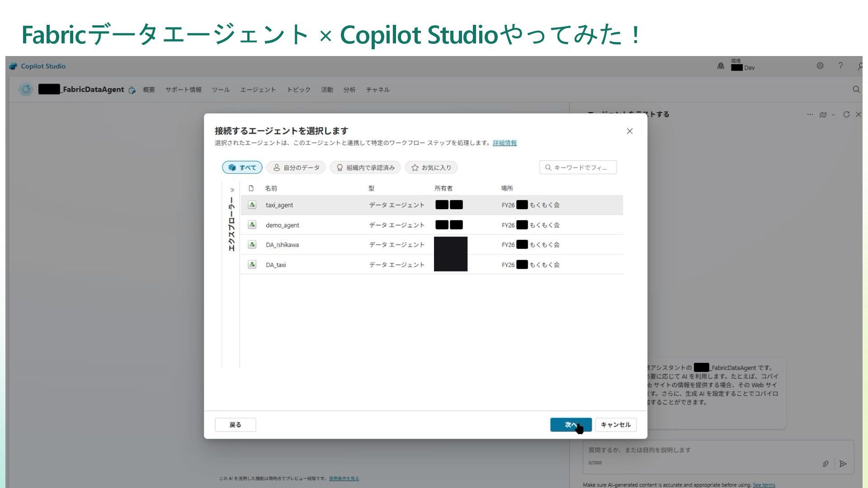Image resolution: width=868 pixels, height=488 pixels.
Task: Open the ツール tab
Action: click(x=221, y=90)
